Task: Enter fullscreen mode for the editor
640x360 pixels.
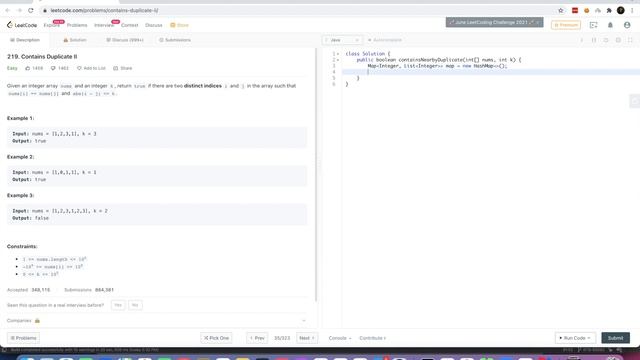Action: point(630,40)
